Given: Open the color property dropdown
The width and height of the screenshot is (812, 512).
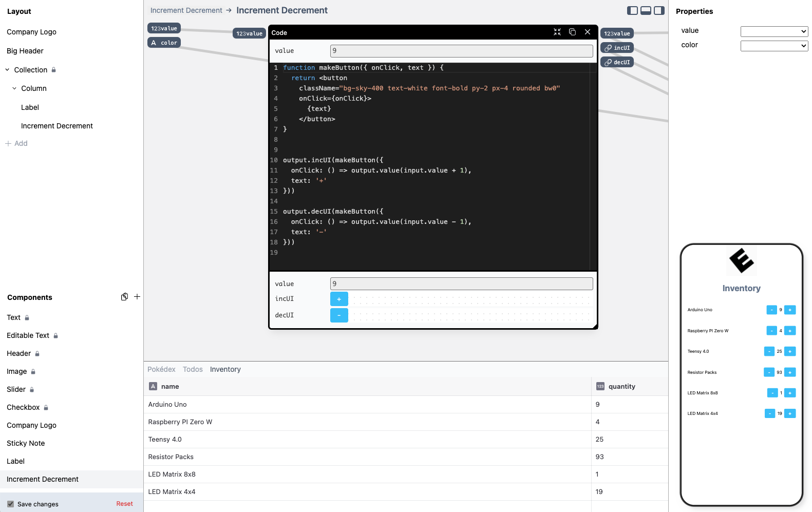Looking at the screenshot, I should 774,46.
